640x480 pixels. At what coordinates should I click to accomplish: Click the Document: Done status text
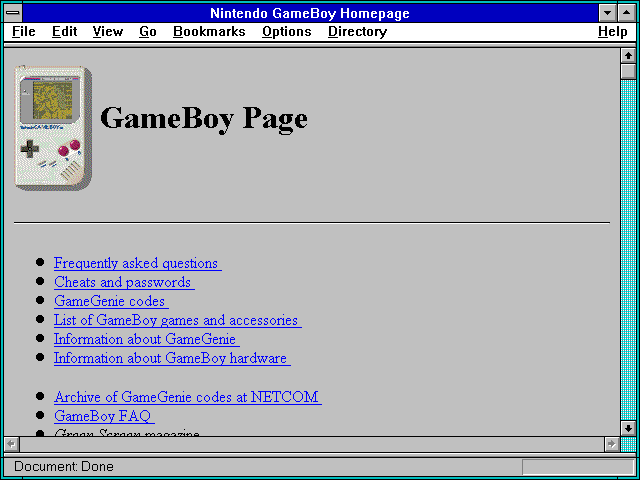[64, 467]
